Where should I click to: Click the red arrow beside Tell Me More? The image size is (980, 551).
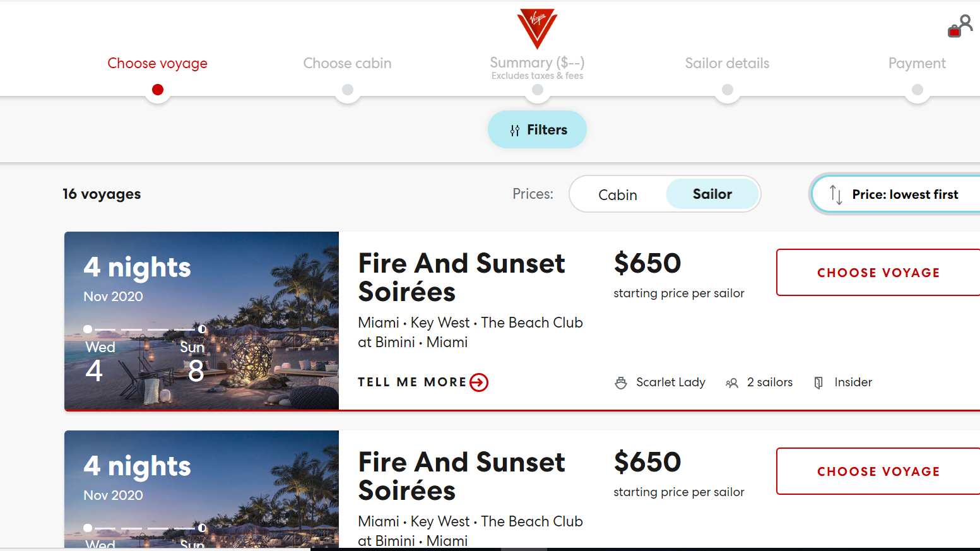point(479,382)
